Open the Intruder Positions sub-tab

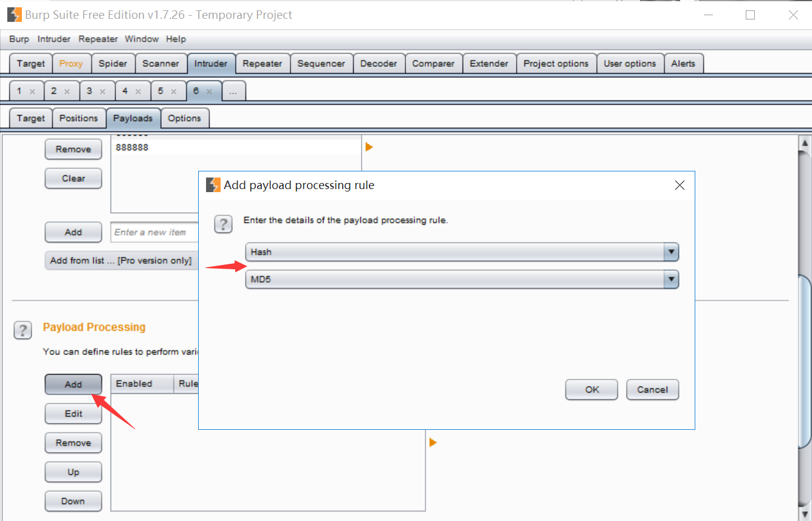(x=78, y=118)
